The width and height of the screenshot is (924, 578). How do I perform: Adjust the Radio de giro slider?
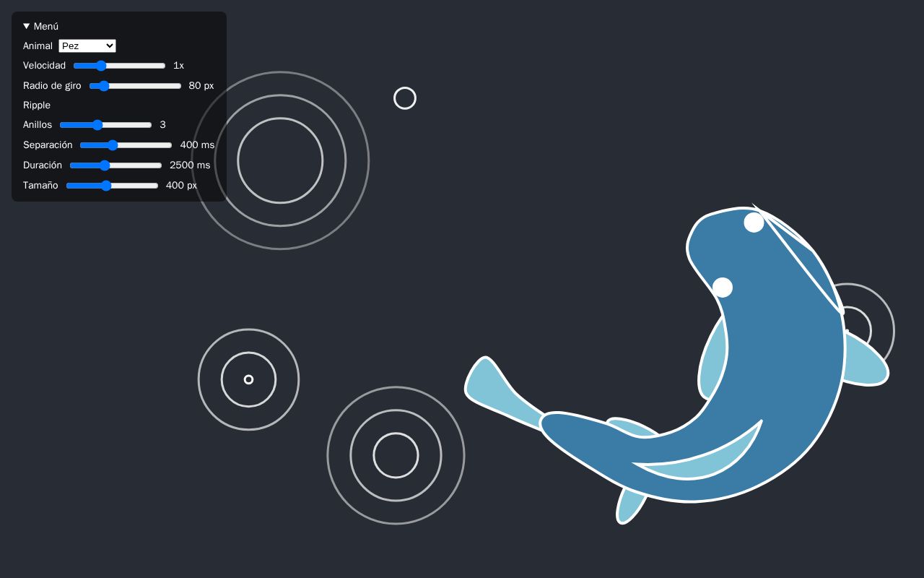135,86
